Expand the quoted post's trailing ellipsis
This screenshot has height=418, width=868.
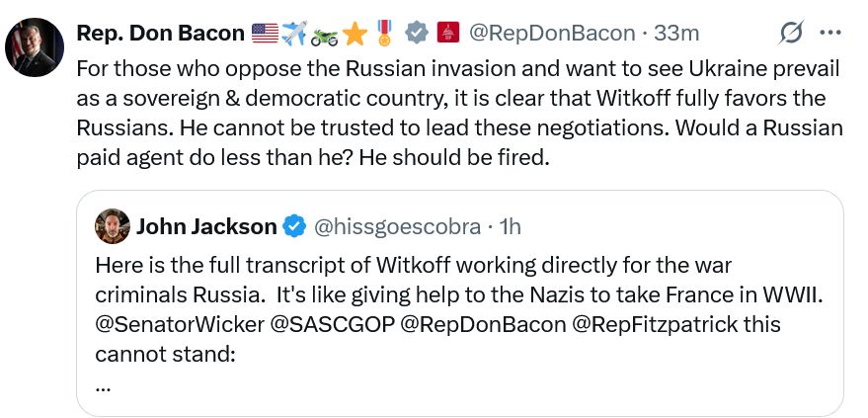[103, 385]
